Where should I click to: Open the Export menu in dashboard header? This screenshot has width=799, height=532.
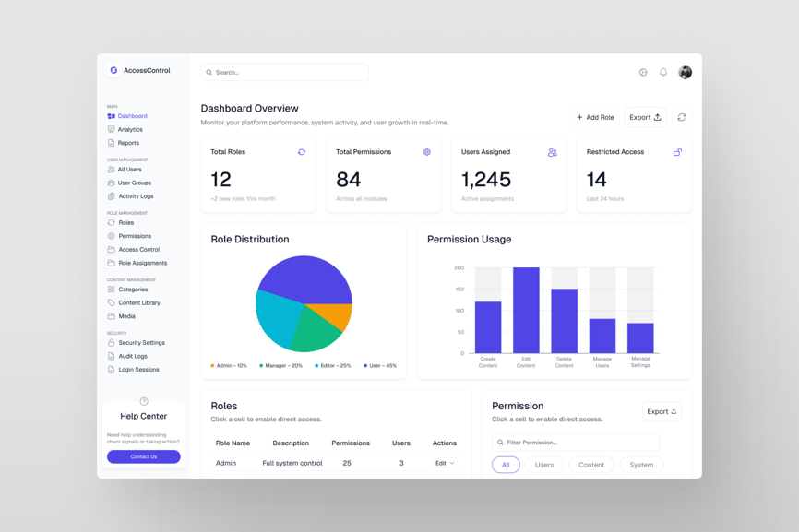(x=645, y=117)
